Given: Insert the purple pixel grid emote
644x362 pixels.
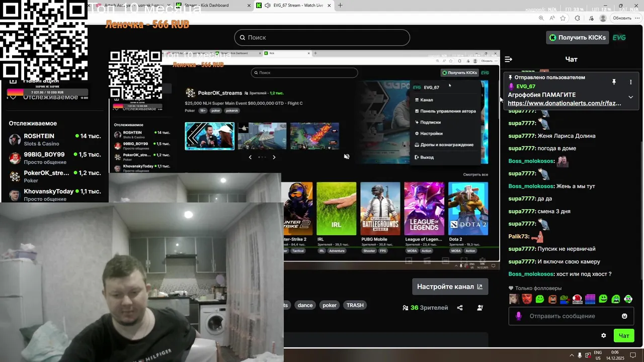Looking at the screenshot, I should [x=590, y=299].
